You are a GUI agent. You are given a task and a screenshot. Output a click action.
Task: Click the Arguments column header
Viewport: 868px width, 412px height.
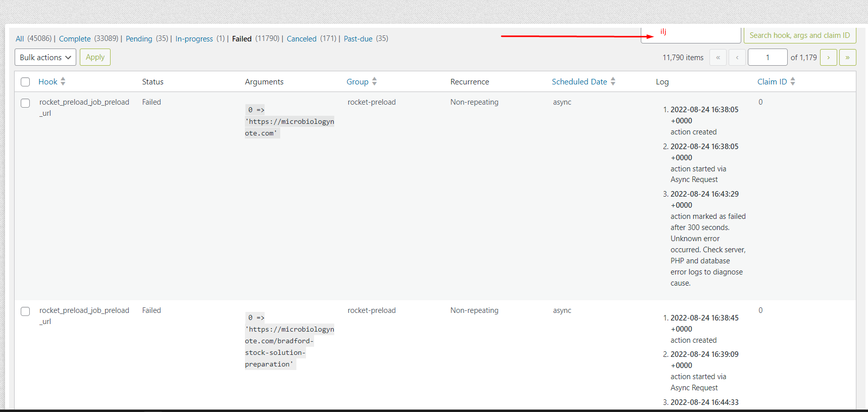point(264,82)
